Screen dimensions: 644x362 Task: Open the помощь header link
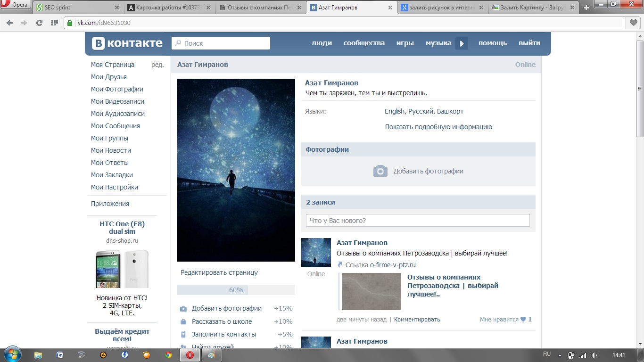pos(493,43)
